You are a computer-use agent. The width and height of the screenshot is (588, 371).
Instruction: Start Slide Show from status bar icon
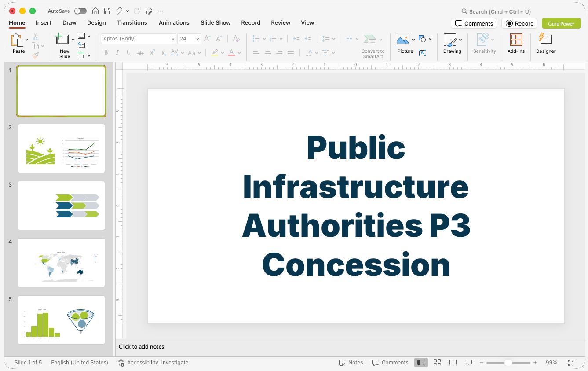point(469,363)
